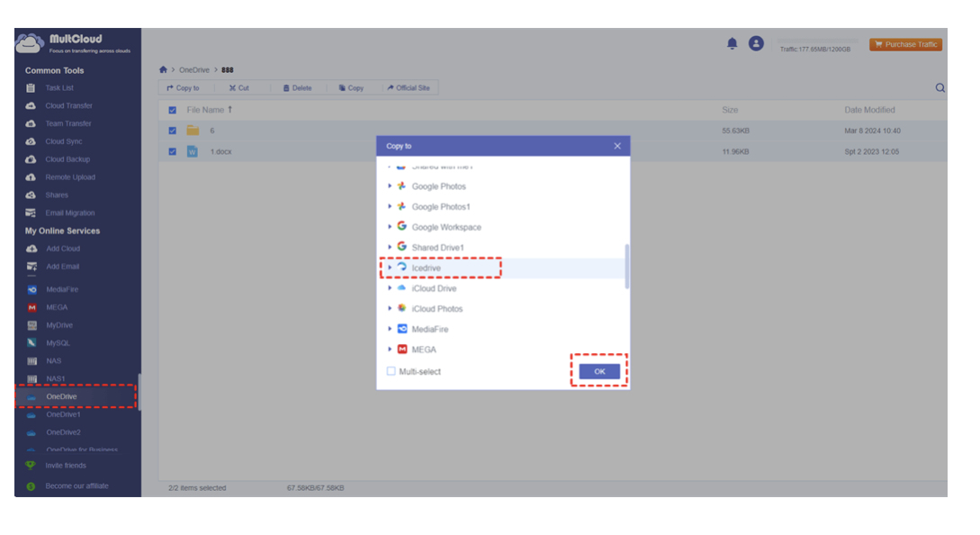Click the search magnifier icon

pos(940,88)
